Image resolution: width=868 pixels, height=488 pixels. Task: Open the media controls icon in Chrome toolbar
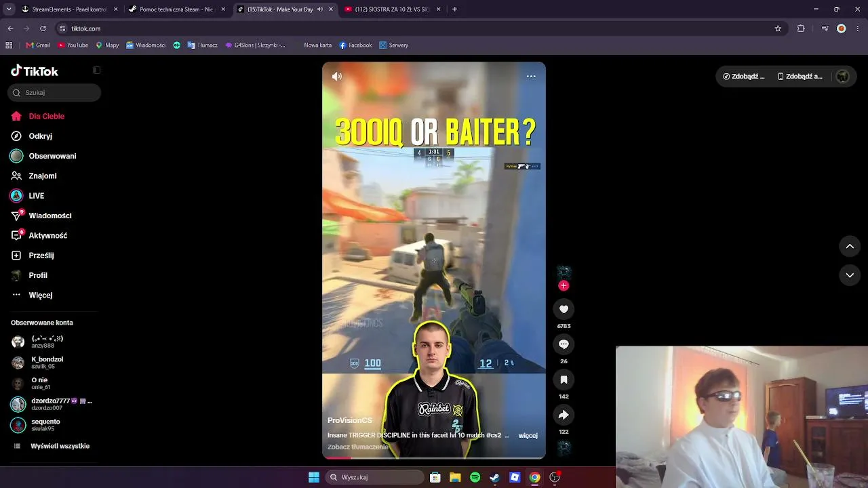(x=825, y=28)
